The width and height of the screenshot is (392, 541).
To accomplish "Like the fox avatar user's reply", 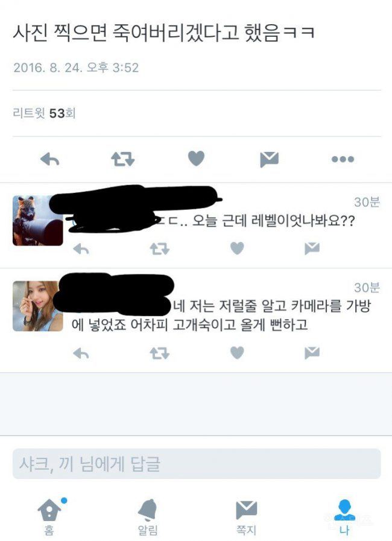I will click(x=237, y=248).
